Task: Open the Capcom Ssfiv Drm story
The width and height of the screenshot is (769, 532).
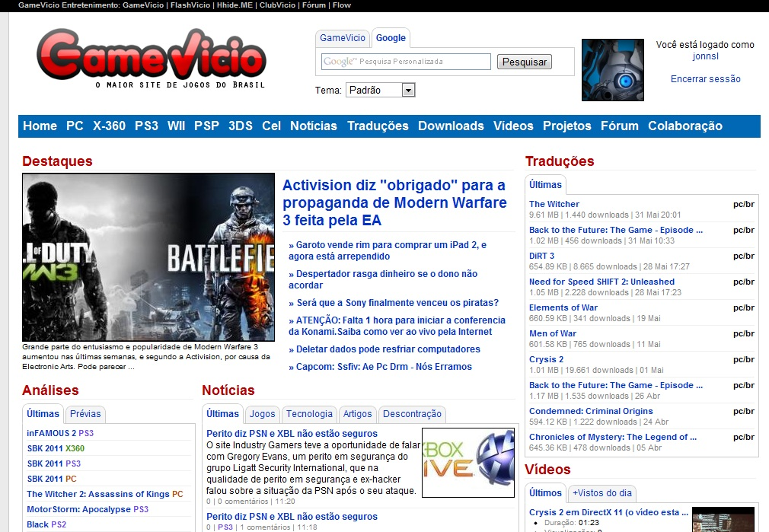Action: point(380,366)
